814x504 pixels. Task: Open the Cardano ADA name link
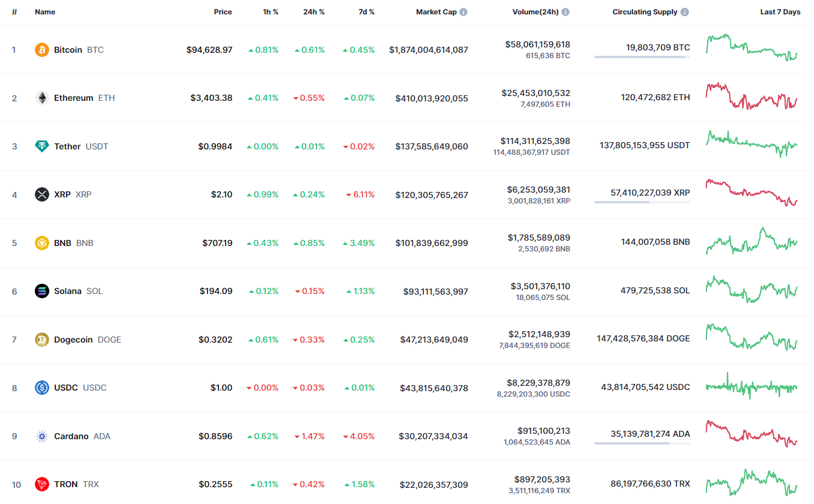(82, 436)
